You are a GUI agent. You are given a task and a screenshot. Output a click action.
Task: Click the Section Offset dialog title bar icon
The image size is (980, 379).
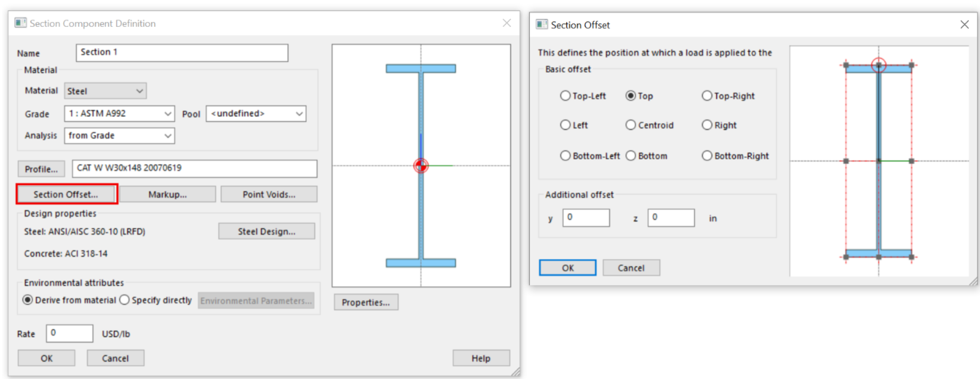click(541, 25)
